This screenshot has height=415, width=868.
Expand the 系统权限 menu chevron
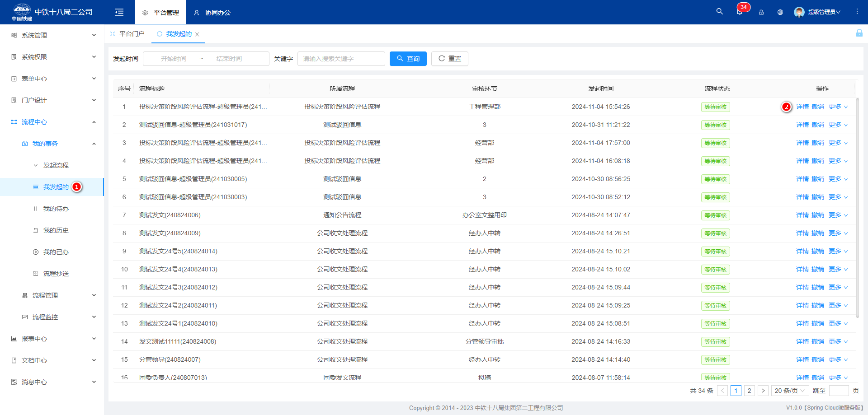[x=94, y=57]
